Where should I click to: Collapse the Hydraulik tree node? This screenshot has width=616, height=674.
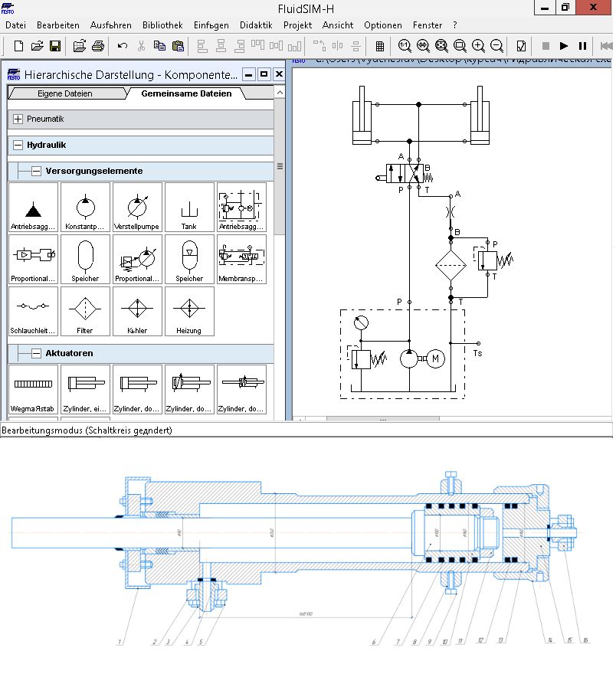(x=18, y=146)
